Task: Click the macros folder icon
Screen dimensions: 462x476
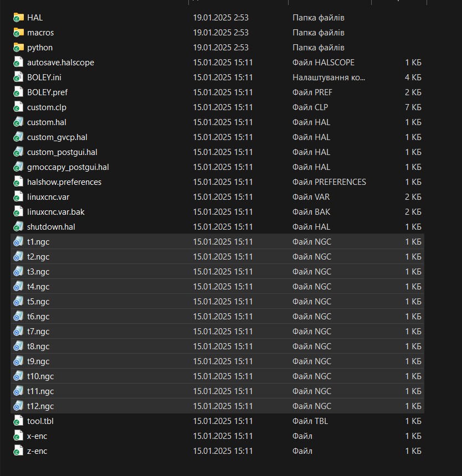Action: 18,33
